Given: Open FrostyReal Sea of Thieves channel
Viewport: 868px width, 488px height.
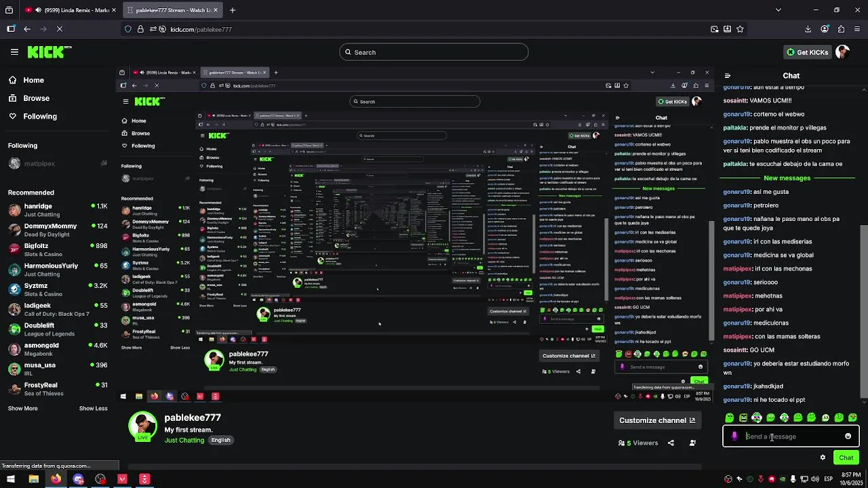Looking at the screenshot, I should (58, 389).
